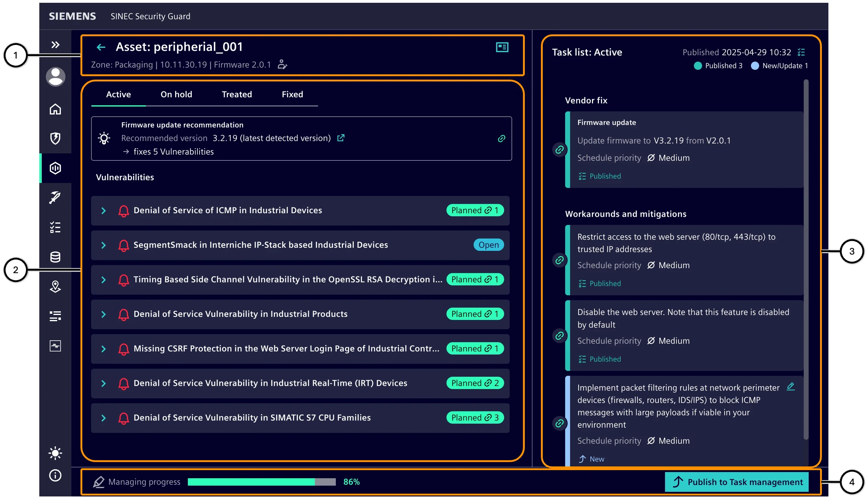
Task: Expand the Industrial Real-Time (IRT) Devices row
Action: pyautogui.click(x=103, y=383)
